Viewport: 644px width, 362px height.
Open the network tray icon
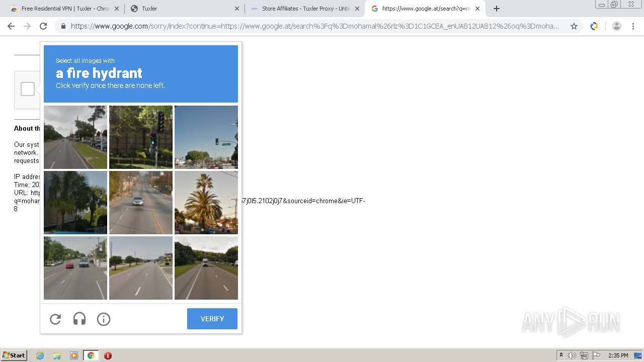coord(584,355)
